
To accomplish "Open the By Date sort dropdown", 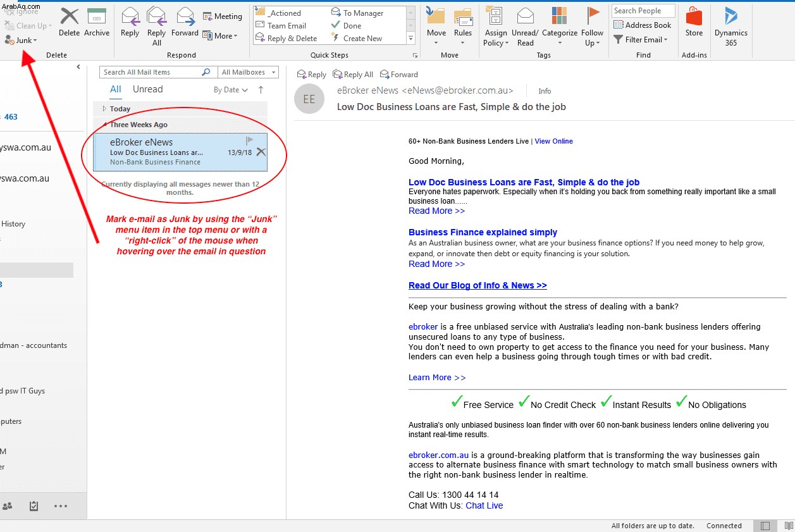I will point(231,90).
